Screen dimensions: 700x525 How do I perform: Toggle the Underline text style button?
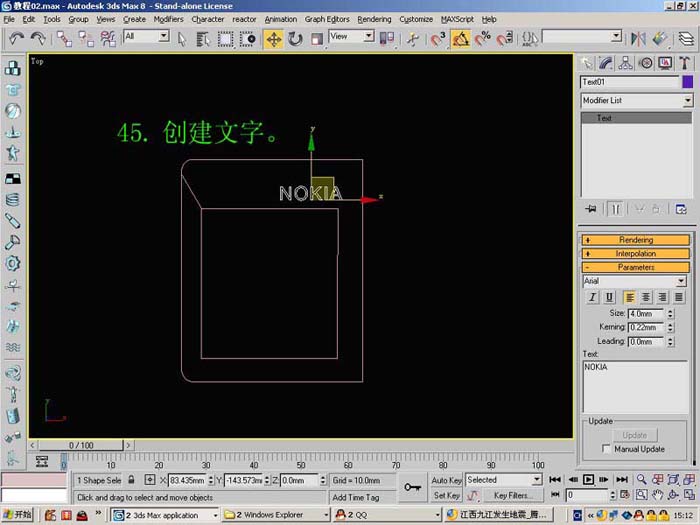pos(609,297)
